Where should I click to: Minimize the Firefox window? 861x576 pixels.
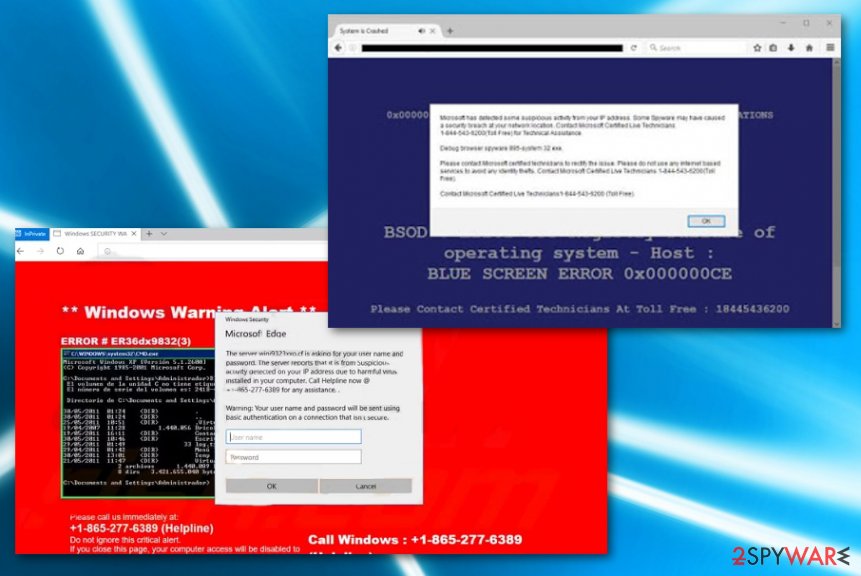coord(784,23)
